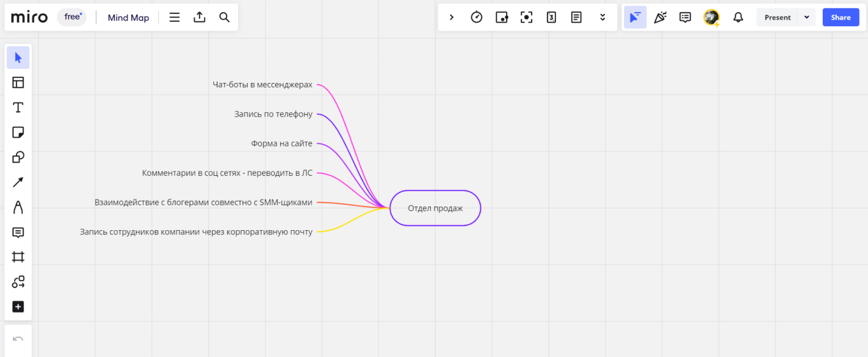
Task: Open the diagramming shapes and apps tool
Action: (x=18, y=282)
